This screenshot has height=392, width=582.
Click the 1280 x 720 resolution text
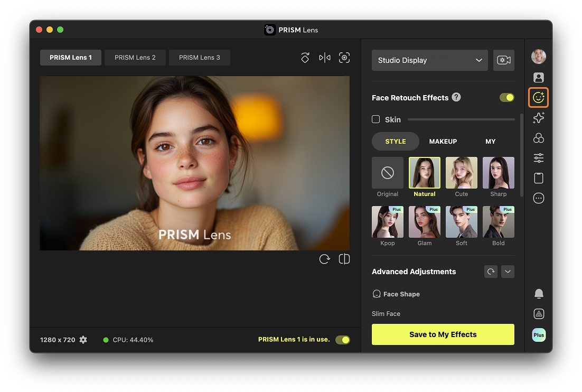[x=58, y=340]
